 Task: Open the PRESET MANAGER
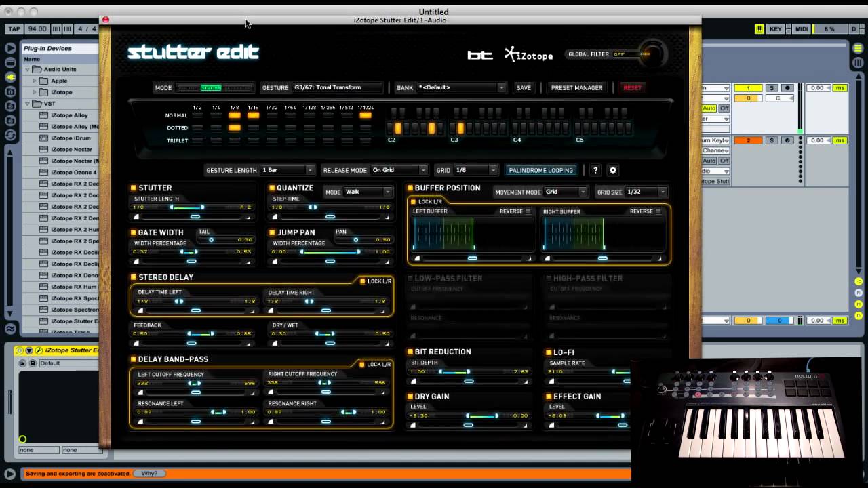[x=576, y=87]
